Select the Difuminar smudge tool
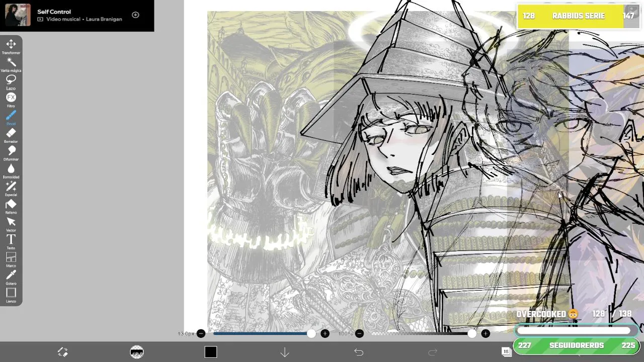The image size is (644, 362). [11, 153]
